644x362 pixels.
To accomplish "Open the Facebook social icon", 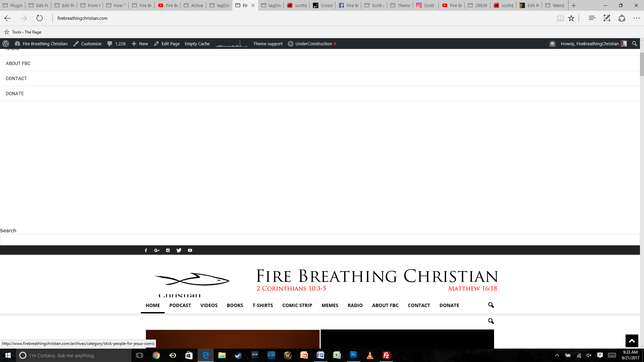I will 146,250.
